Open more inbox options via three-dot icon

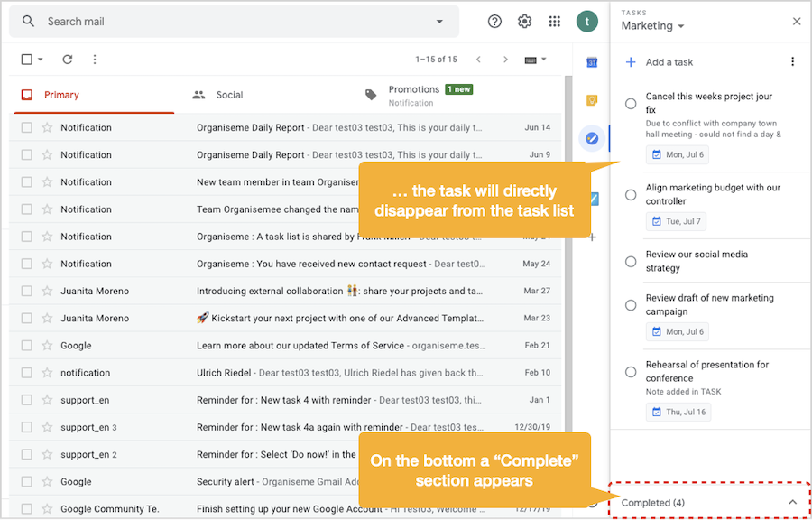point(95,59)
